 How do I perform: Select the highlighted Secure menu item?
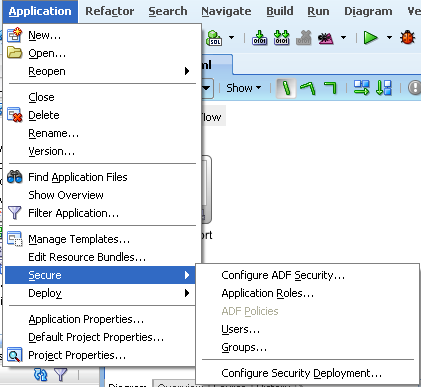(x=100, y=275)
